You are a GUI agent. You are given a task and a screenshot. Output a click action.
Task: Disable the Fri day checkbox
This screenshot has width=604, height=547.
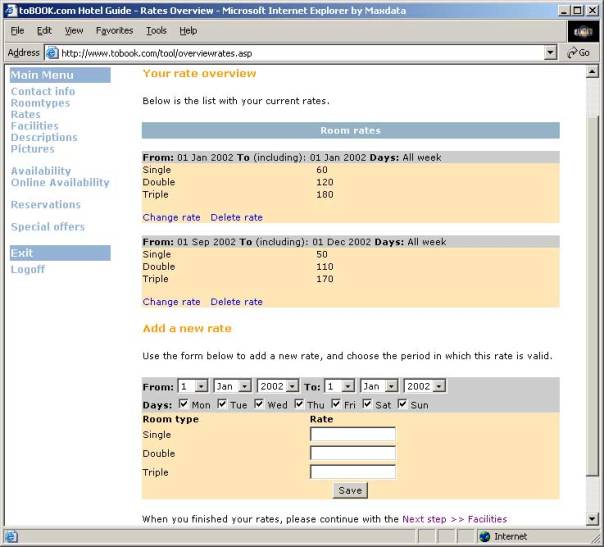click(x=334, y=404)
